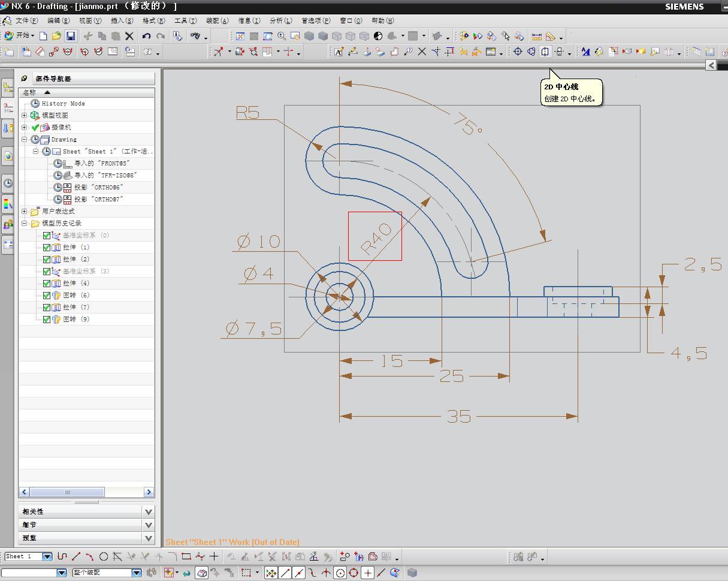Select the 投影 "ORTHO@6" view item
This screenshot has width=728, height=581.
pyautogui.click(x=98, y=187)
